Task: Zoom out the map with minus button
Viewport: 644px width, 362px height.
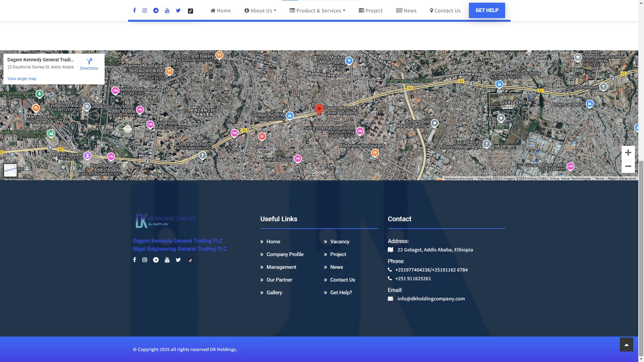Action: coord(628,166)
